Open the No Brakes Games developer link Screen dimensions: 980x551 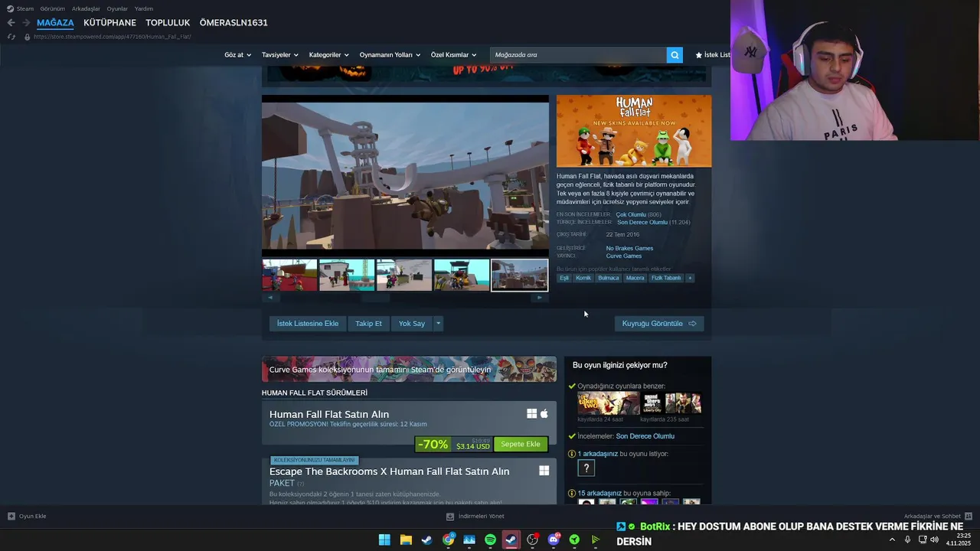[629, 248]
